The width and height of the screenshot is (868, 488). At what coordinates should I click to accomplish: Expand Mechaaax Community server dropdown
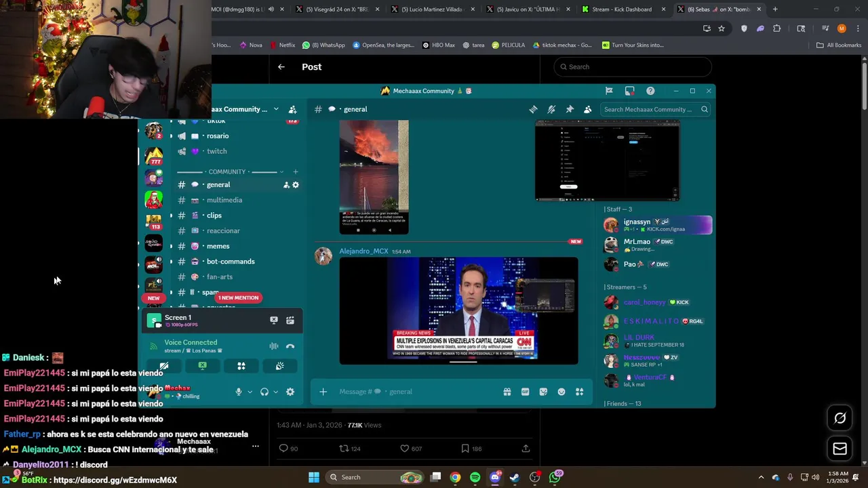coord(276,109)
